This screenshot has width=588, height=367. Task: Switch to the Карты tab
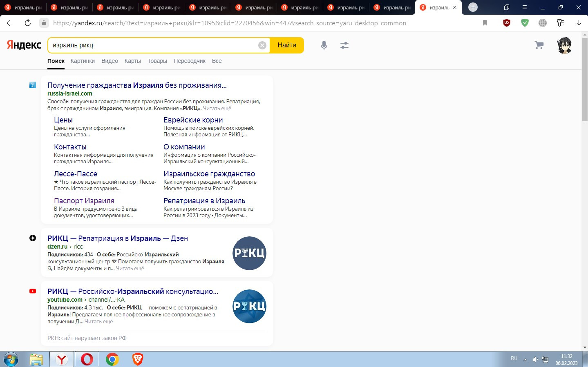coord(133,61)
